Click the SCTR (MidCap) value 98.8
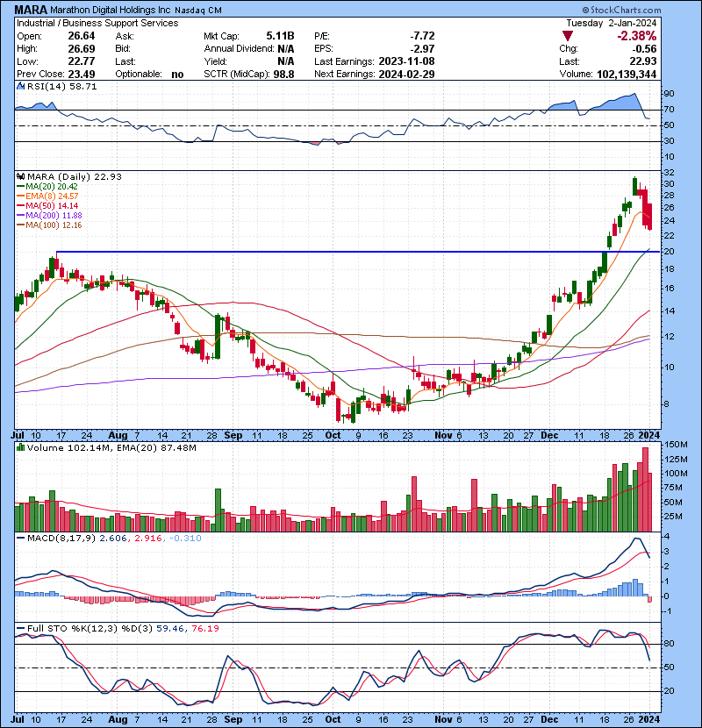The image size is (702, 728). click(x=283, y=75)
